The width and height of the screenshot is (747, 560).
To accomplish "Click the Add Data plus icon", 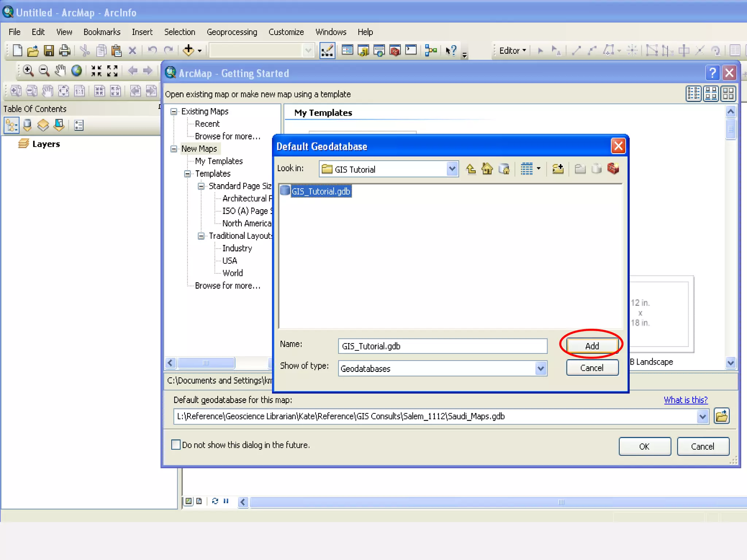I will tap(189, 50).
